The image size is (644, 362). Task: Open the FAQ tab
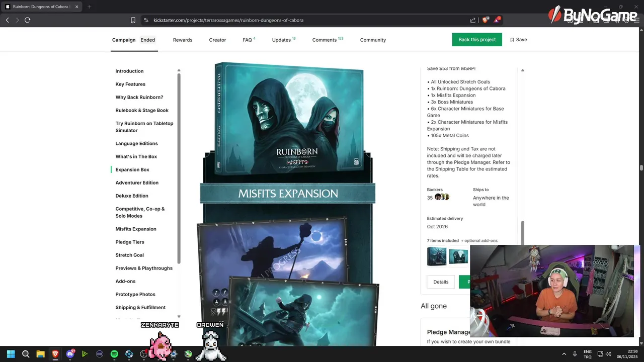coord(249,40)
